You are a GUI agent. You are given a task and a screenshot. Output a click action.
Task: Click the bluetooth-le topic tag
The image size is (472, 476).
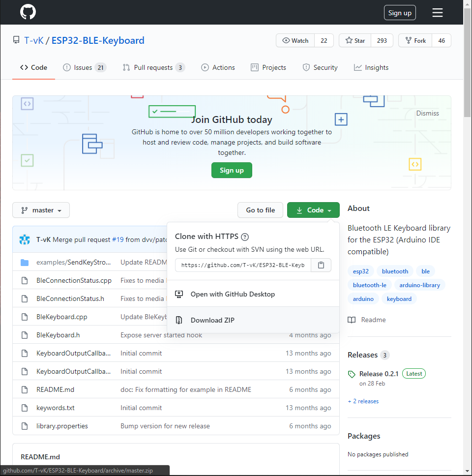tap(369, 285)
